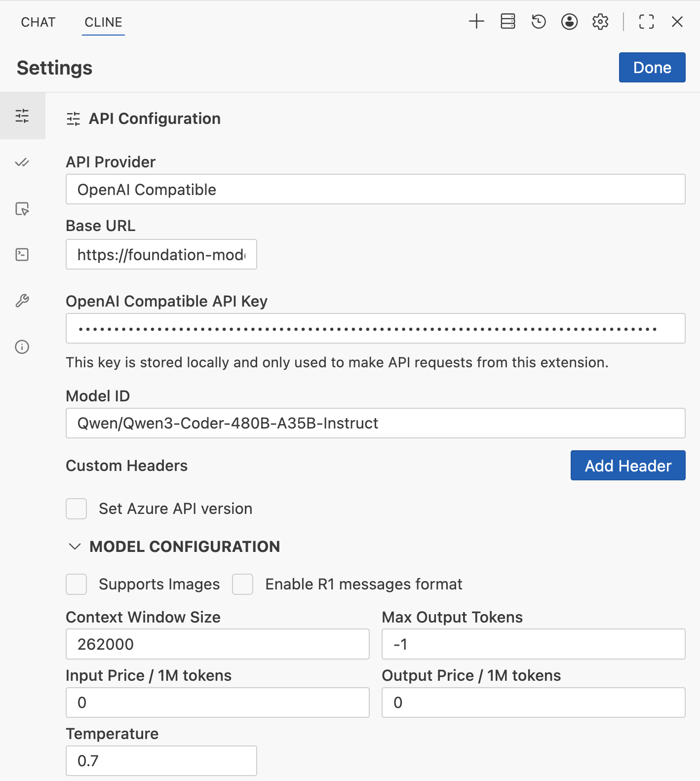Expand panel with fullscreen icon
The height and width of the screenshot is (781, 700).
click(646, 22)
